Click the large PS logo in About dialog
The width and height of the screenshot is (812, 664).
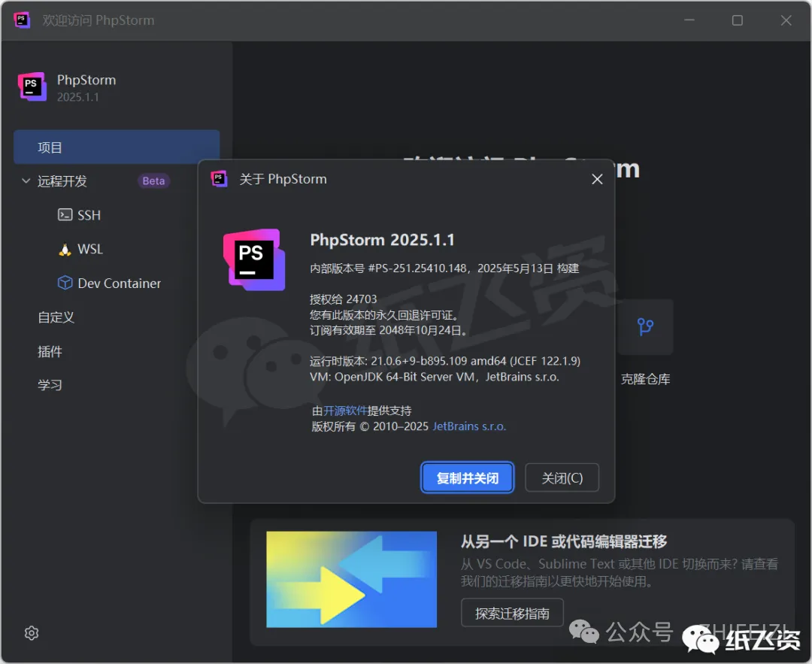click(254, 259)
